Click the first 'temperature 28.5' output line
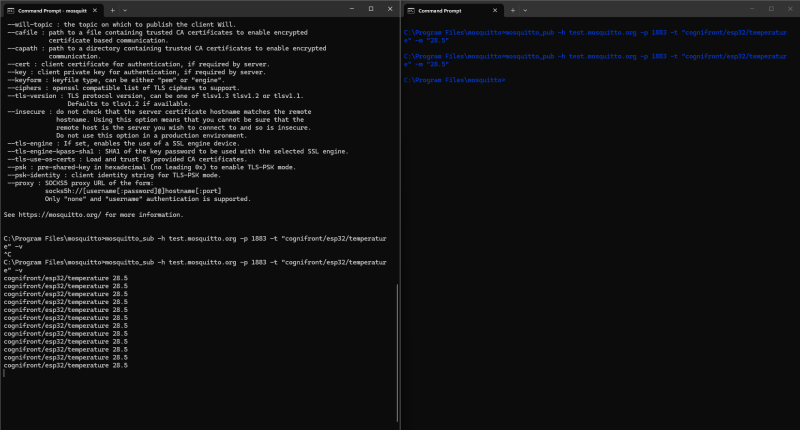The image size is (800, 430). pos(65,279)
